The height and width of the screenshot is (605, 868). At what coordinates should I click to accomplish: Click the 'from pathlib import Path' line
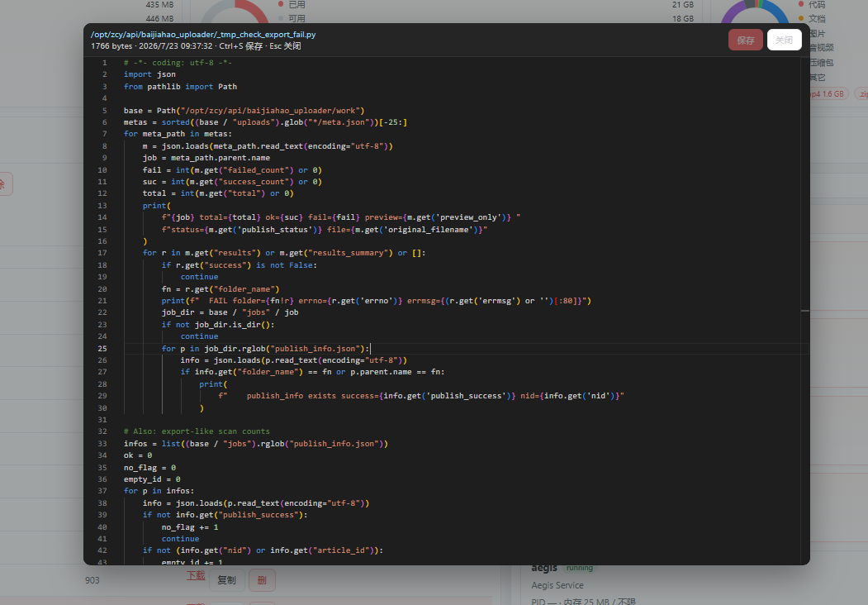pyautogui.click(x=181, y=87)
